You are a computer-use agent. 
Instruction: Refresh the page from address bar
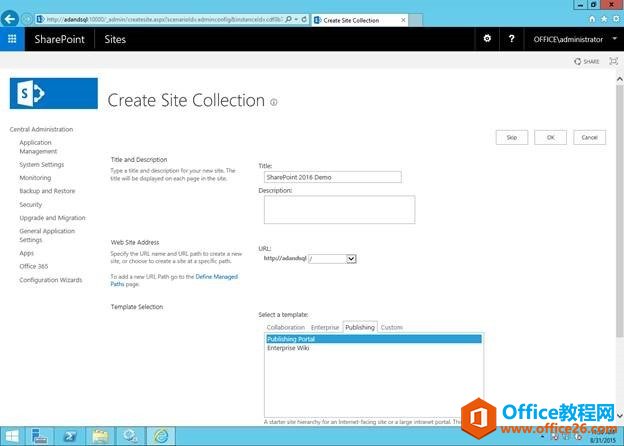tap(304, 19)
